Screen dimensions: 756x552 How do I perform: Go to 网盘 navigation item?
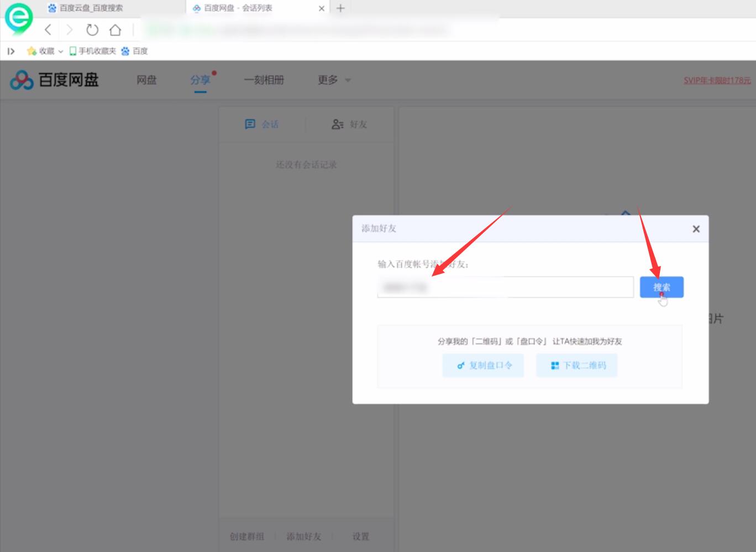click(x=146, y=80)
